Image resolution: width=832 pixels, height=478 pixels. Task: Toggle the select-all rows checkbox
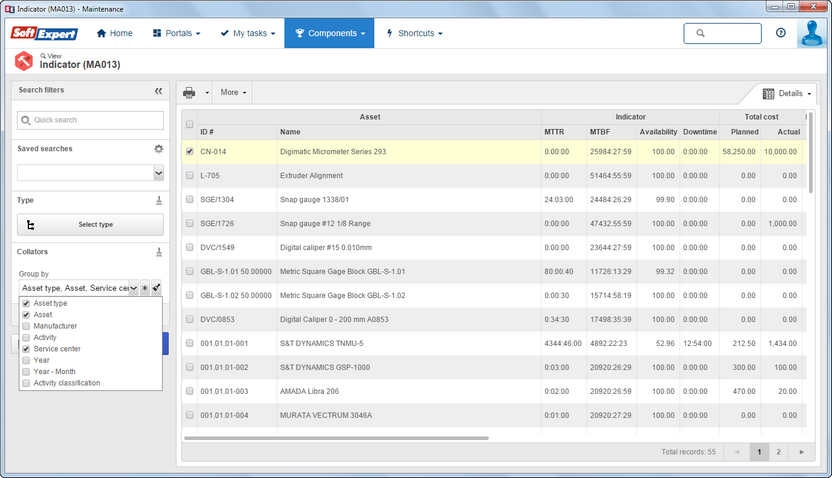coord(189,124)
